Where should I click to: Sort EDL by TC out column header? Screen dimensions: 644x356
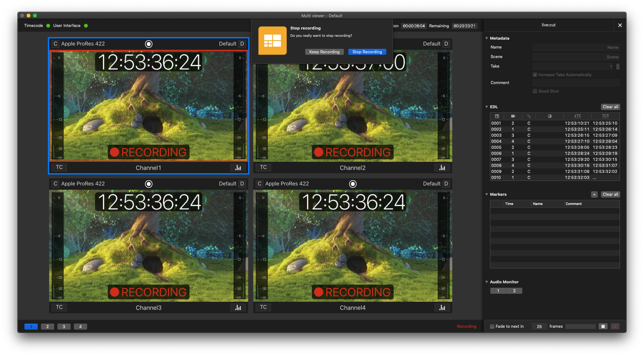[605, 116]
